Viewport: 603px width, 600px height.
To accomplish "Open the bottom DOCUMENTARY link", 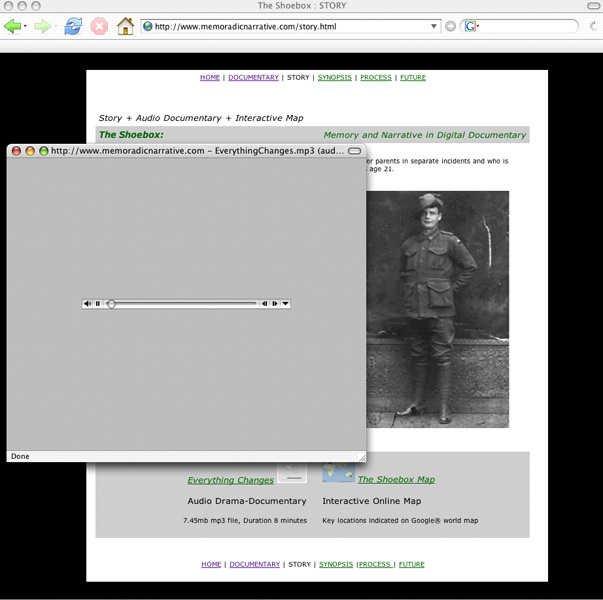I will (255, 564).
